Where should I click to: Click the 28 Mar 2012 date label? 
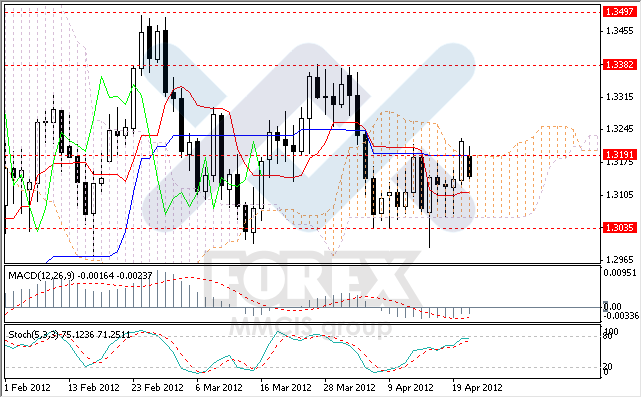click(x=349, y=387)
